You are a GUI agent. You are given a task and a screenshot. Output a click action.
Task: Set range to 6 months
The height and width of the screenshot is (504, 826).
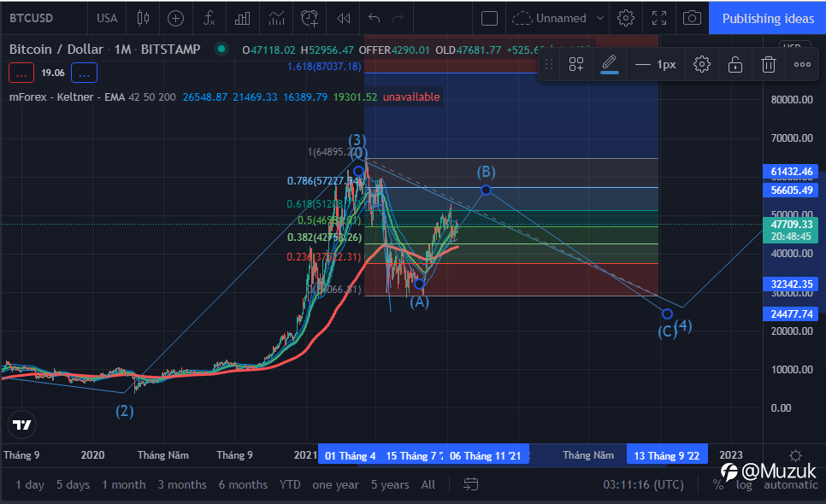(x=243, y=484)
